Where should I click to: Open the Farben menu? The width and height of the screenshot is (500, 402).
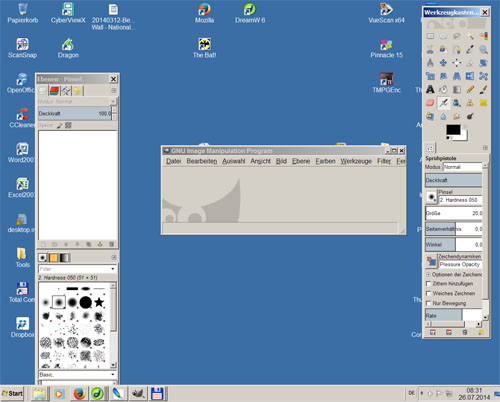point(325,161)
